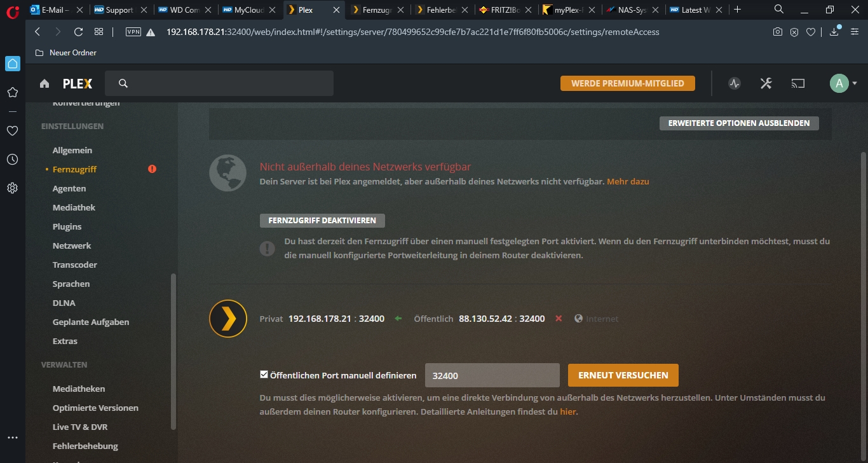Toggle 'Öffentlichen Port manuell definieren' checkbox
The height and width of the screenshot is (463, 868).
tap(264, 375)
